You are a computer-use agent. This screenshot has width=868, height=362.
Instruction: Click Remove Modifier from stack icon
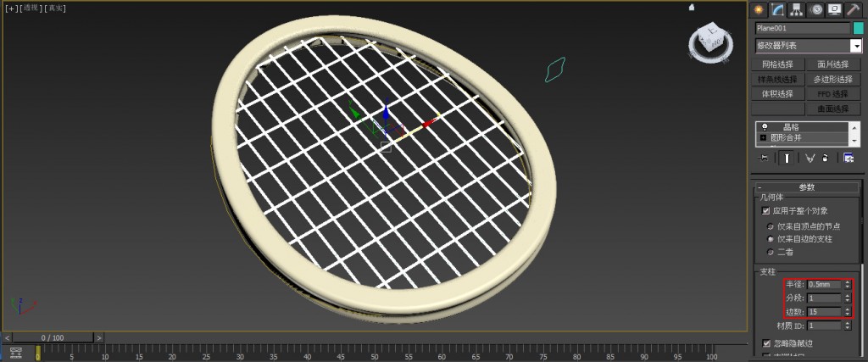coord(826,159)
